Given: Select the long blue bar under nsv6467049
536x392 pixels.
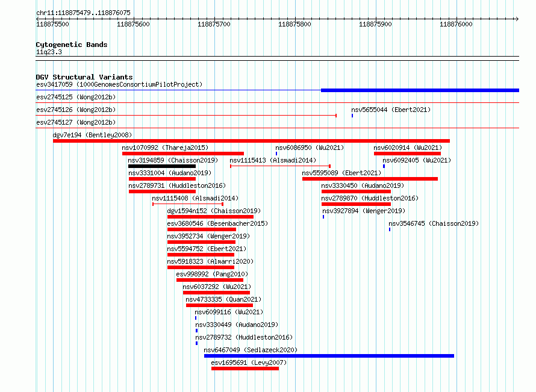Looking at the screenshot, I should (329, 356).
